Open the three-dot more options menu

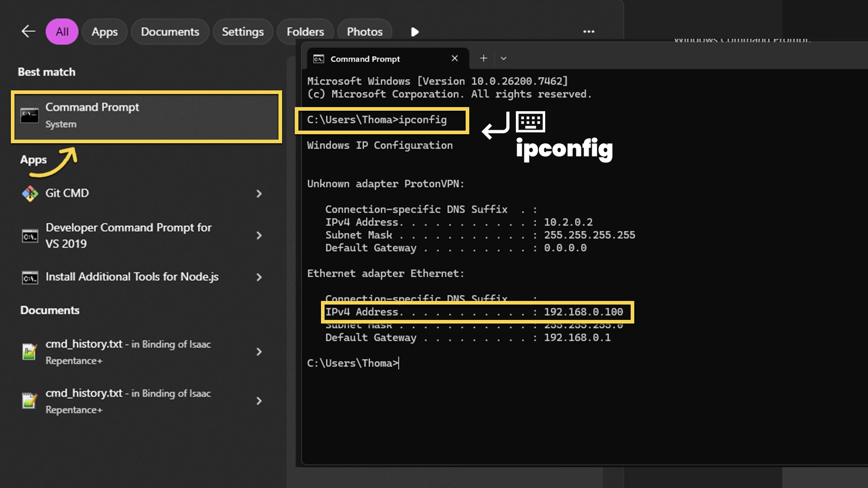[x=589, y=32]
